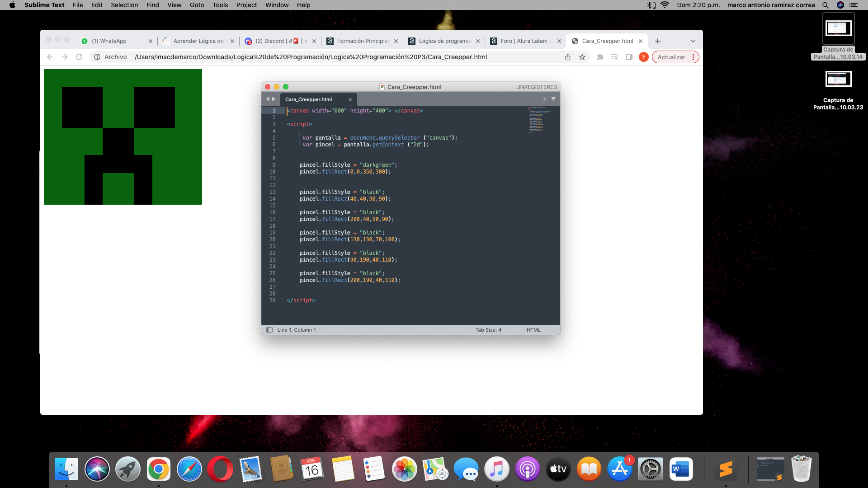868x488 pixels.
Task: Open the Selection menu
Action: (x=124, y=5)
